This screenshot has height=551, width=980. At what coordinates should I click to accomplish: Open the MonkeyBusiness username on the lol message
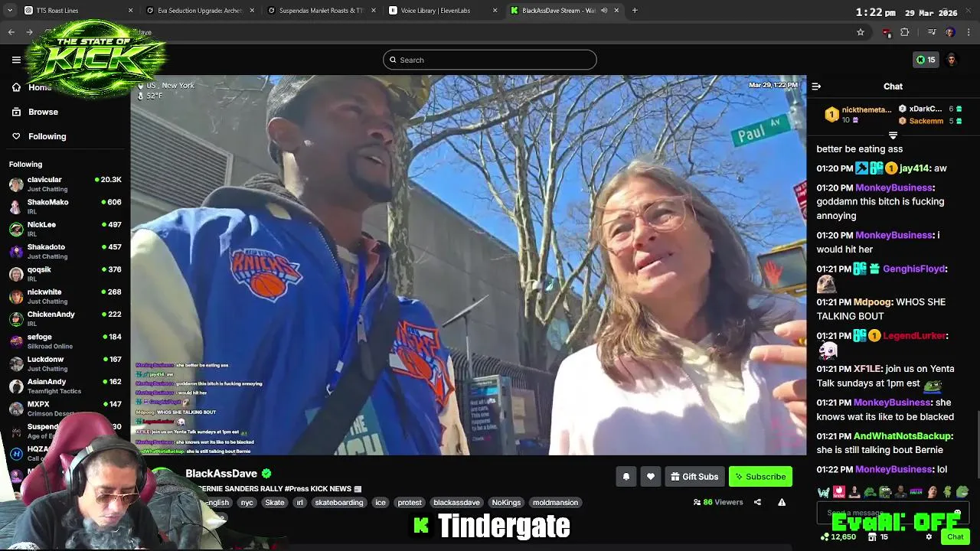tap(893, 469)
